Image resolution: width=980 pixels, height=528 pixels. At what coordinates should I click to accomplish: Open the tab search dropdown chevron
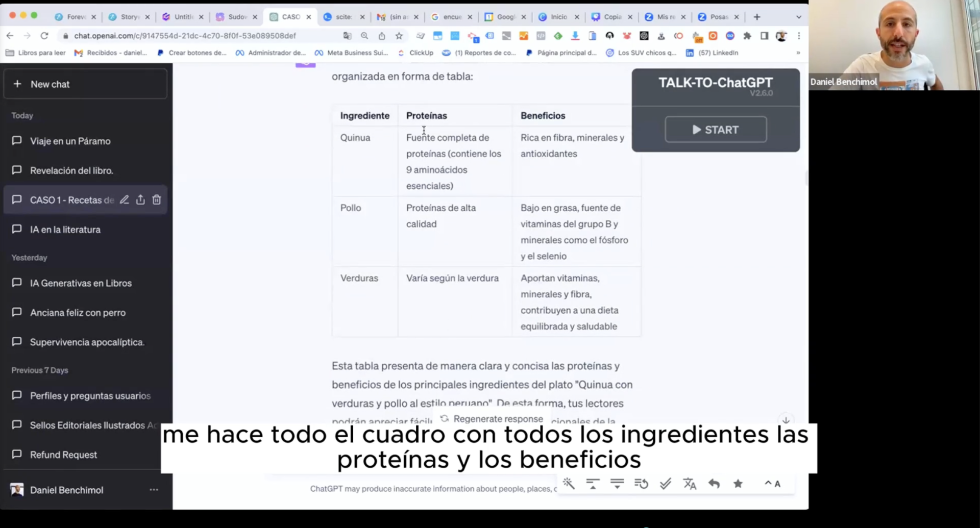pyautogui.click(x=799, y=17)
